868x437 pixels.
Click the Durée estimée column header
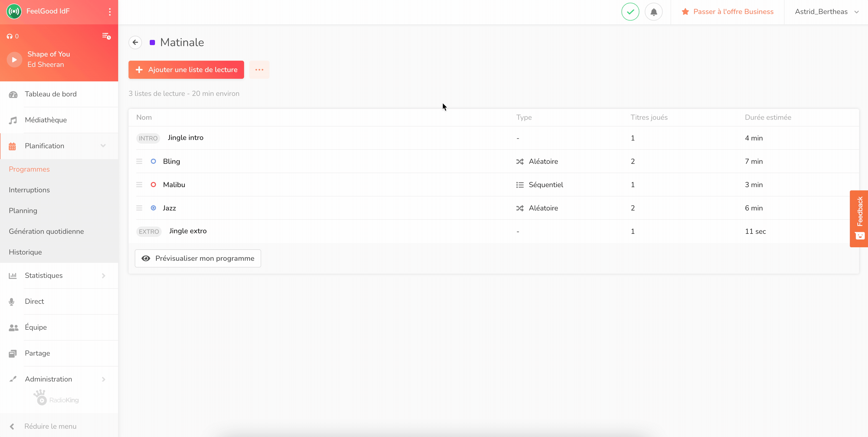click(768, 117)
